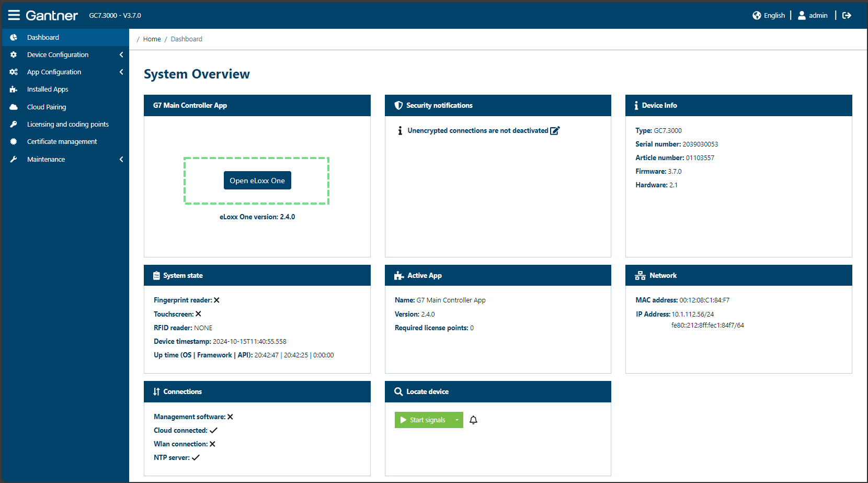868x483 pixels.
Task: Click the Open eLoxx One button
Action: pos(257,181)
